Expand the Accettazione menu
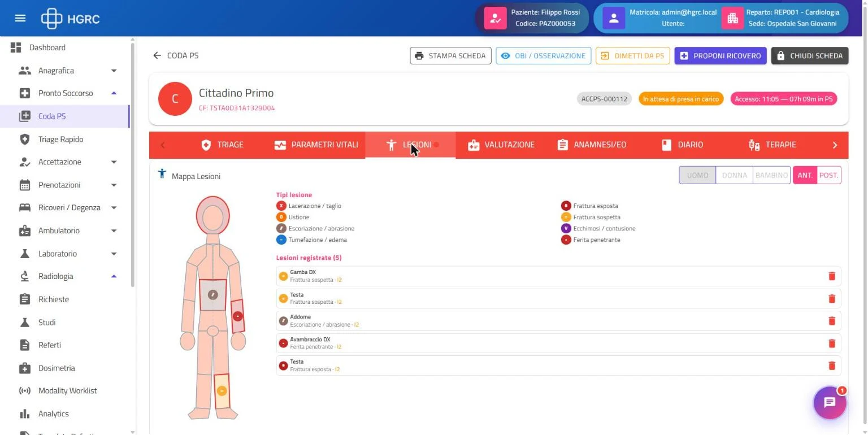 coord(114,162)
